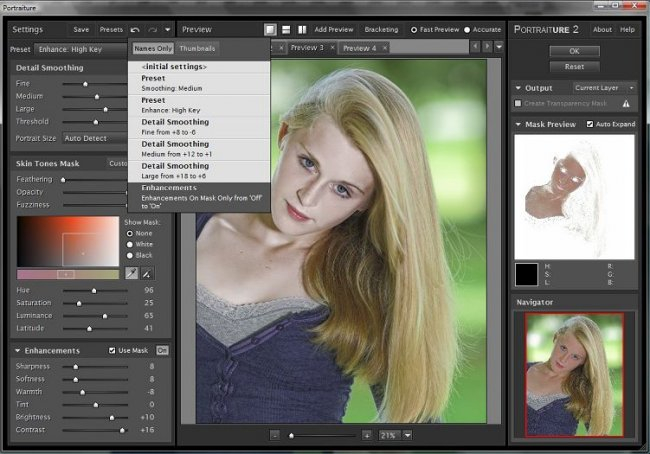Enable Accurate preview mode
Screen dimensions: 650x454
pos(467,30)
